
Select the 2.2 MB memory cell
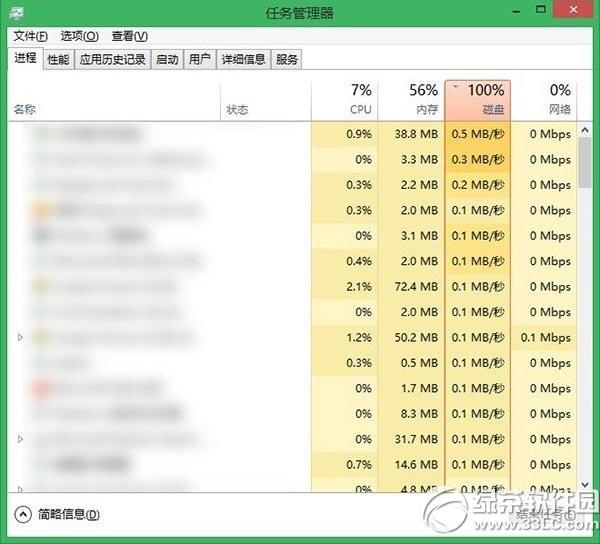[411, 185]
